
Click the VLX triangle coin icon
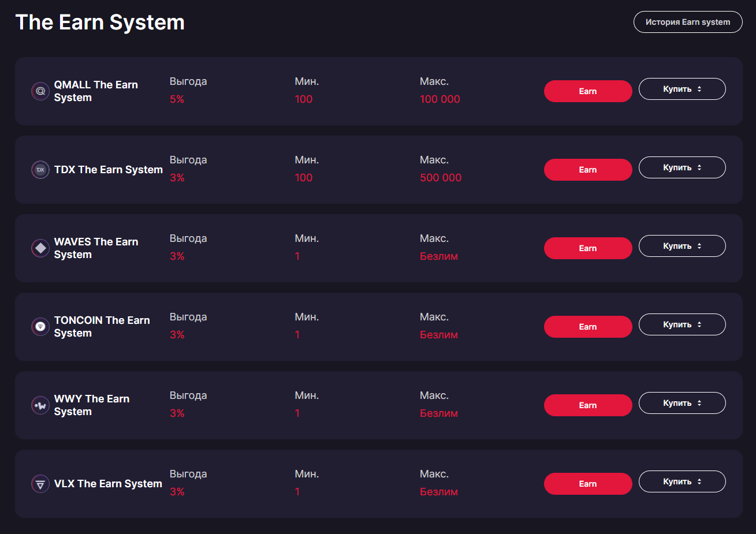tap(40, 484)
